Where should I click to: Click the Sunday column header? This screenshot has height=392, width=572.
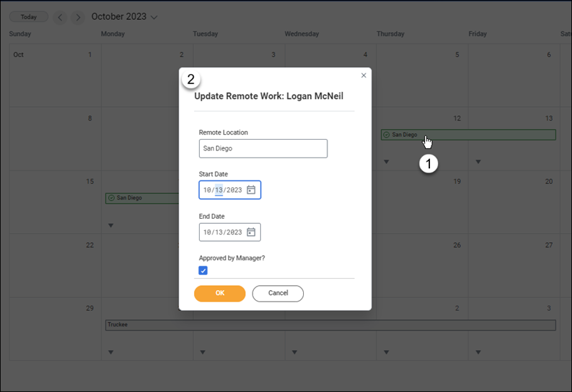(x=20, y=34)
